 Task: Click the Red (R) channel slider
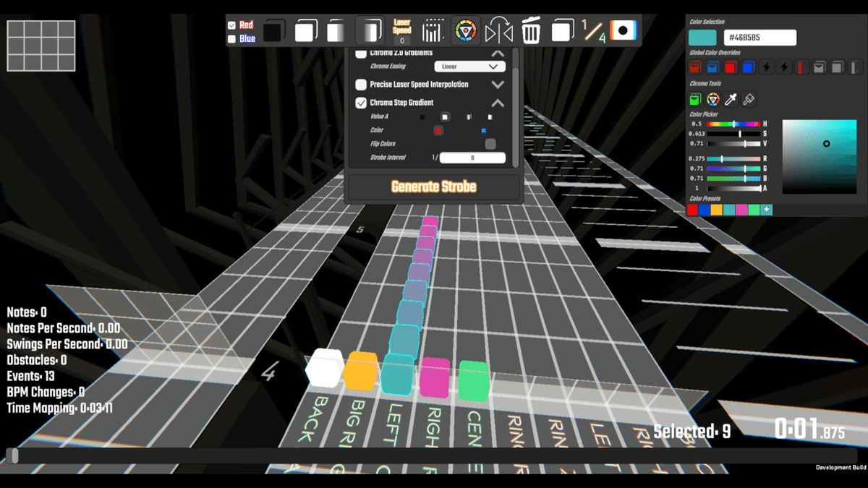point(733,158)
